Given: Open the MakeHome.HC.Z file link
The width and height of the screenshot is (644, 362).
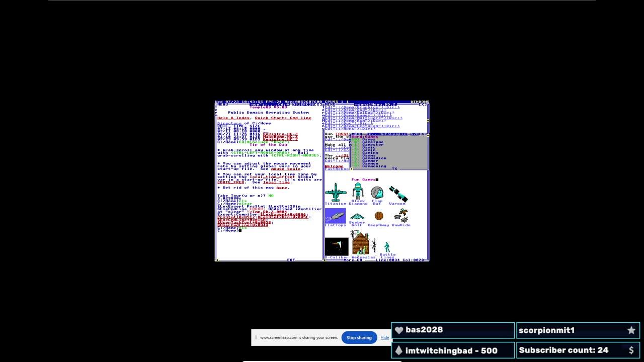Looking at the screenshot, I should [280, 137].
